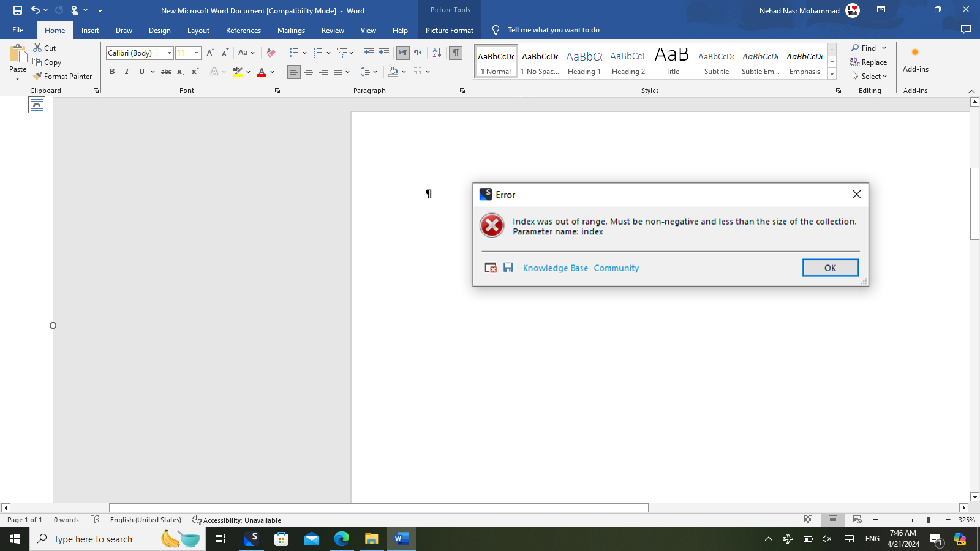This screenshot has width=980, height=551.
Task: Align the paragraph text to the right
Action: coord(323,72)
